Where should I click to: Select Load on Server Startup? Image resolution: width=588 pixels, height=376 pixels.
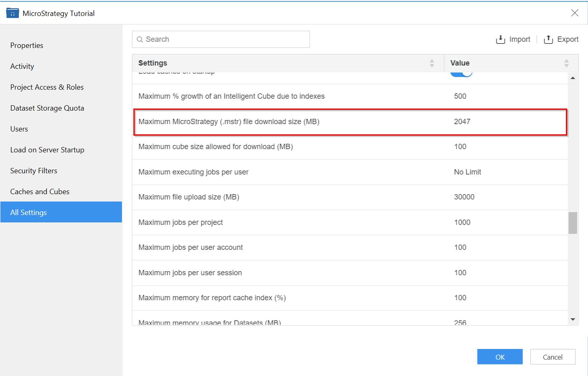click(x=47, y=150)
